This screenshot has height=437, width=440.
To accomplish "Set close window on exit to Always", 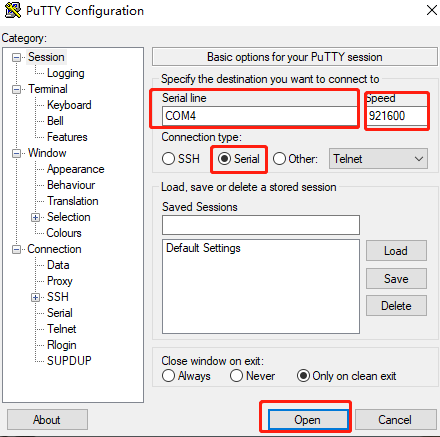I will click(x=168, y=376).
